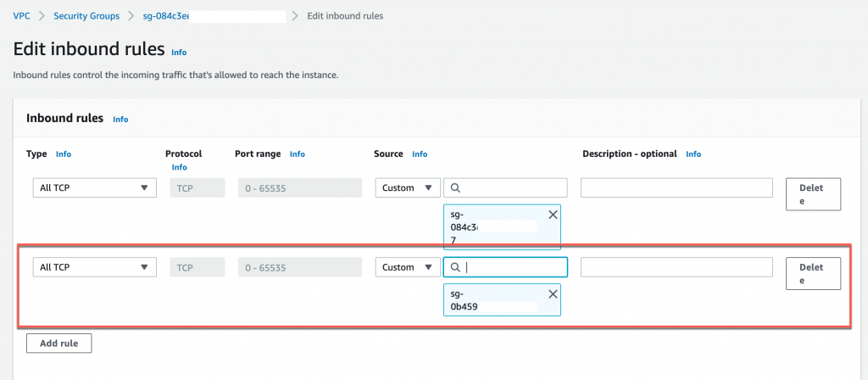Image resolution: width=868 pixels, height=380 pixels.
Task: Click the first rule's description field
Action: click(676, 188)
